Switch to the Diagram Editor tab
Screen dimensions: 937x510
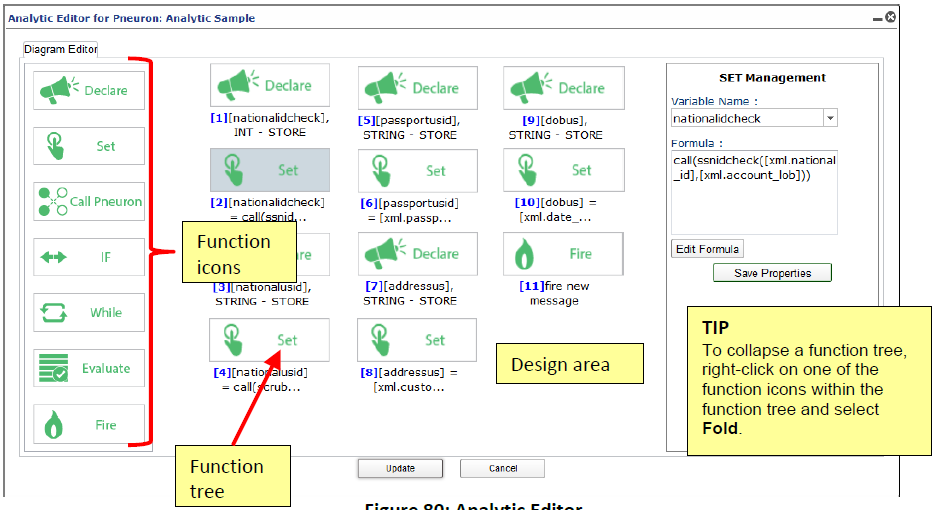[x=60, y=49]
